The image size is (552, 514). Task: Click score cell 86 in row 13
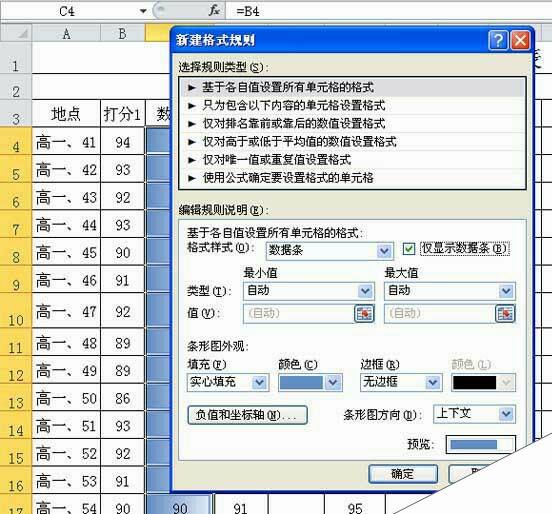pos(123,398)
